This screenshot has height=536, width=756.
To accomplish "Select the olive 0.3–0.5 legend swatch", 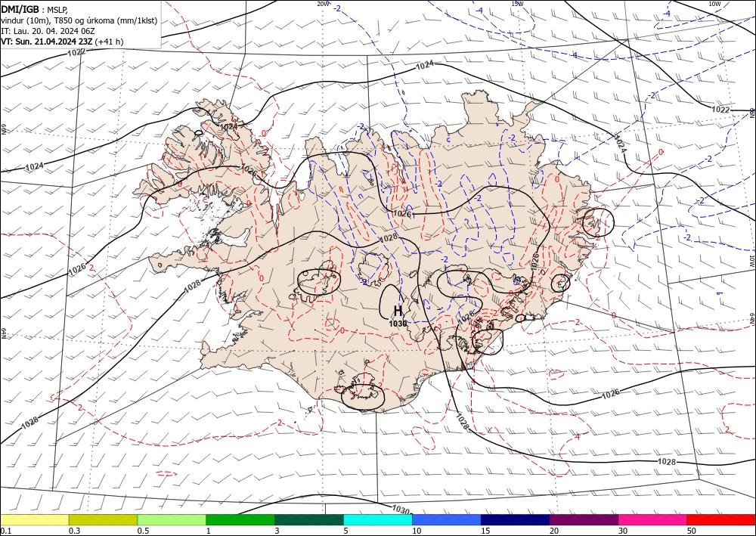I will tap(103, 520).
